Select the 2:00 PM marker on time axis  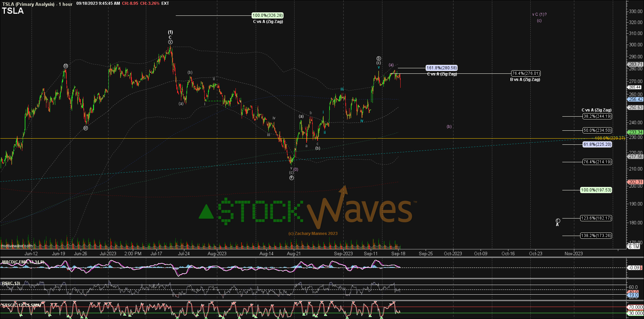point(133,254)
